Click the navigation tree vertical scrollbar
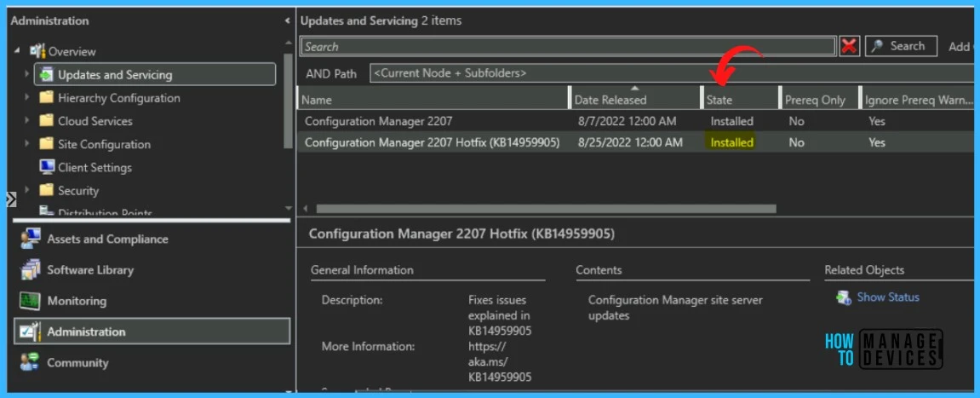The image size is (980, 398). point(288,100)
